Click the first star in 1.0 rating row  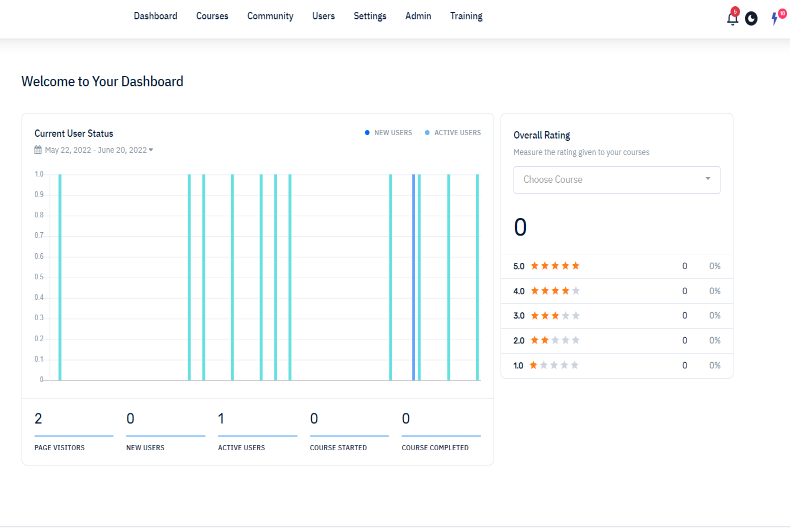coord(534,366)
